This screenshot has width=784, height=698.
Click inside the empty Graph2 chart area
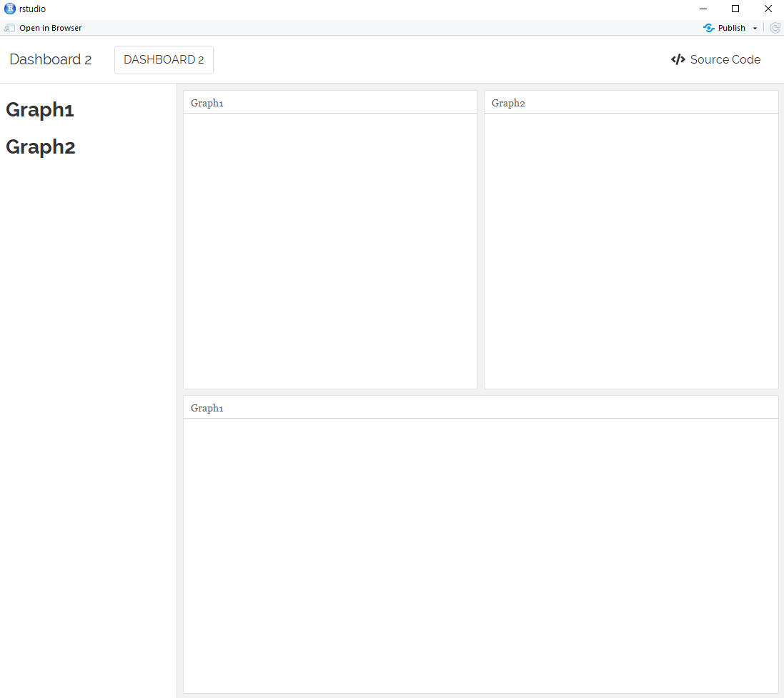630,250
